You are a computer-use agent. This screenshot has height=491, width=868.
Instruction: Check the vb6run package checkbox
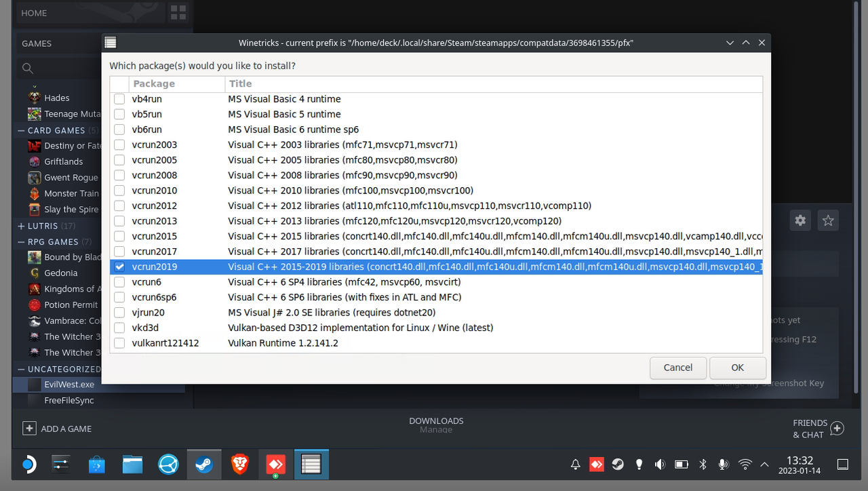tap(119, 130)
